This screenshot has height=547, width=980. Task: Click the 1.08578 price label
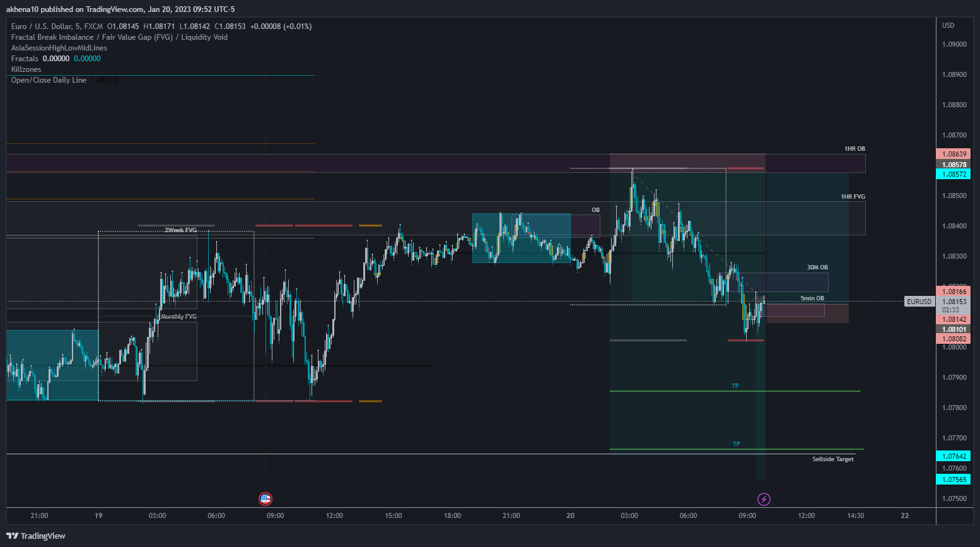(x=954, y=165)
